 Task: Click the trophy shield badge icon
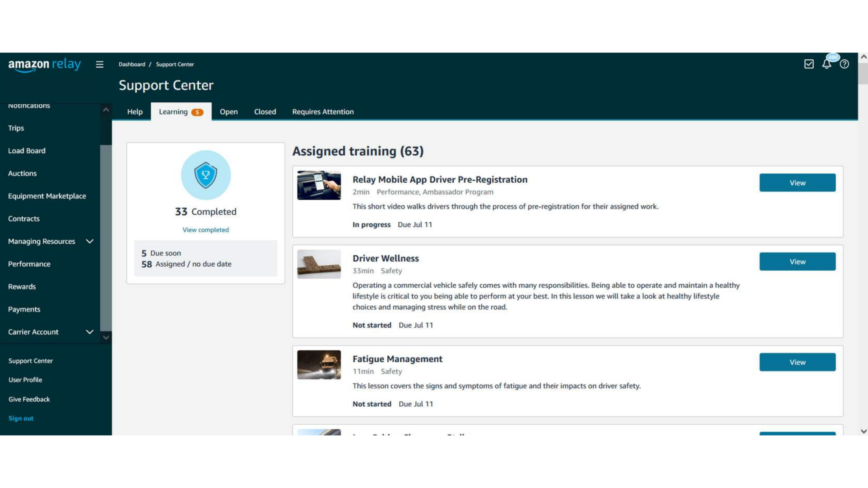click(205, 175)
